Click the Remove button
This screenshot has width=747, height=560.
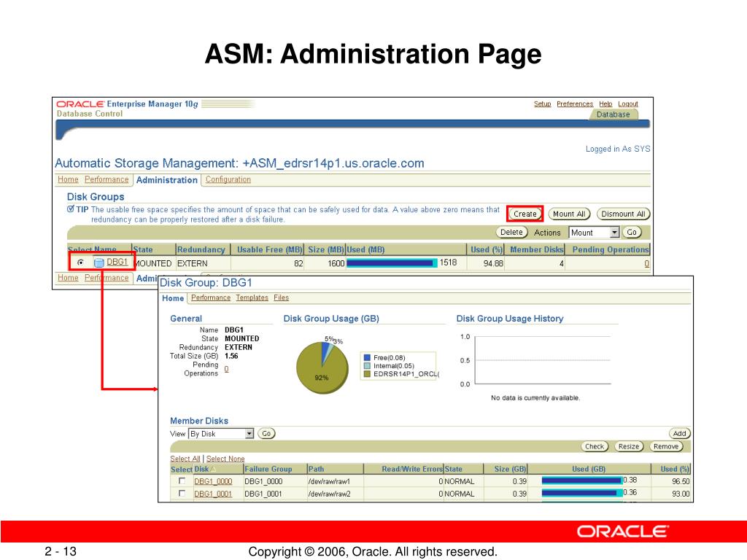666,446
